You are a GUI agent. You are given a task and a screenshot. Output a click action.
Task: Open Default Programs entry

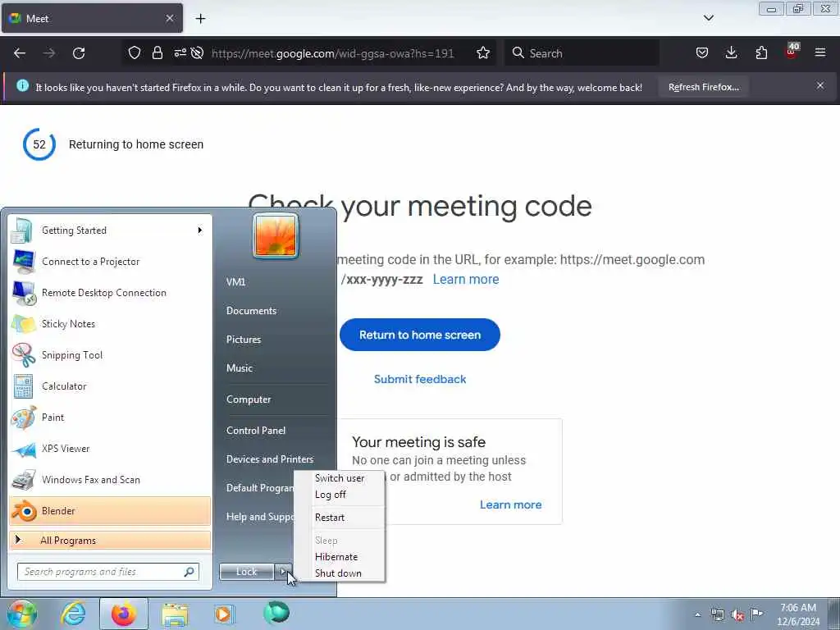(260, 488)
